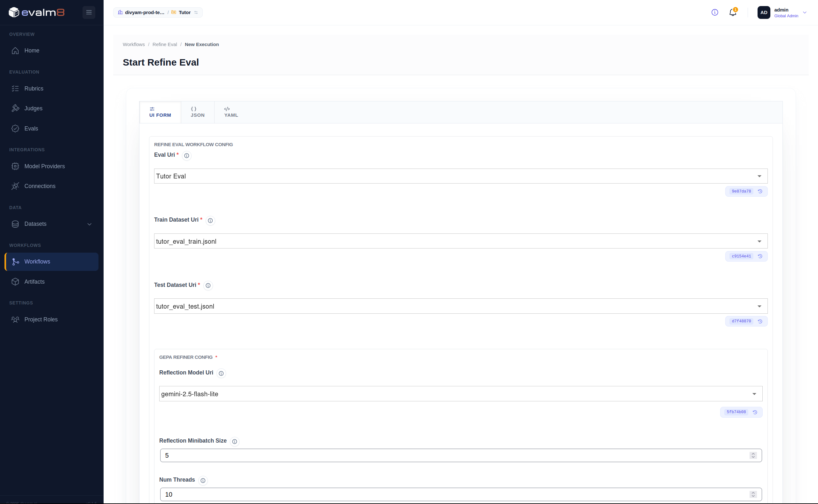Click the evalm8 logo
The image size is (818, 504).
tap(37, 12)
